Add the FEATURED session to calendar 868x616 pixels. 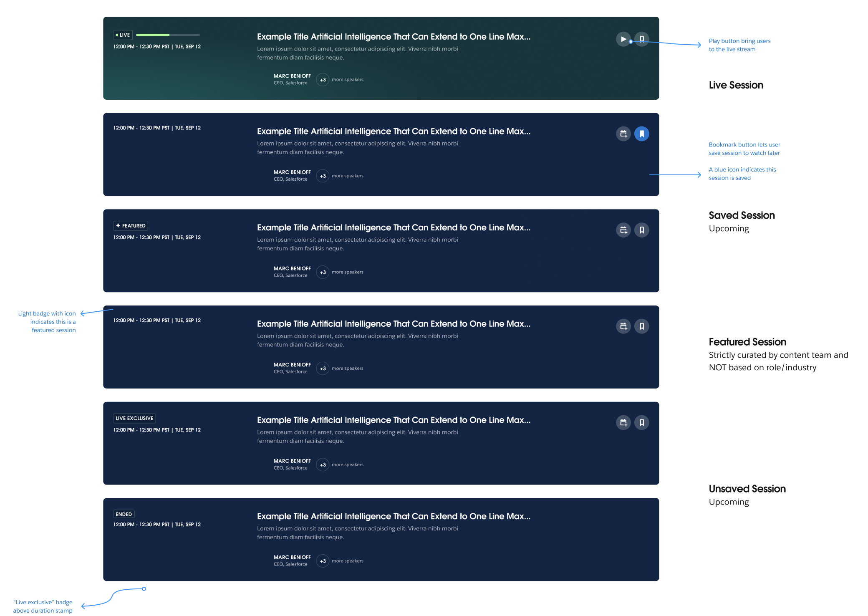623,230
